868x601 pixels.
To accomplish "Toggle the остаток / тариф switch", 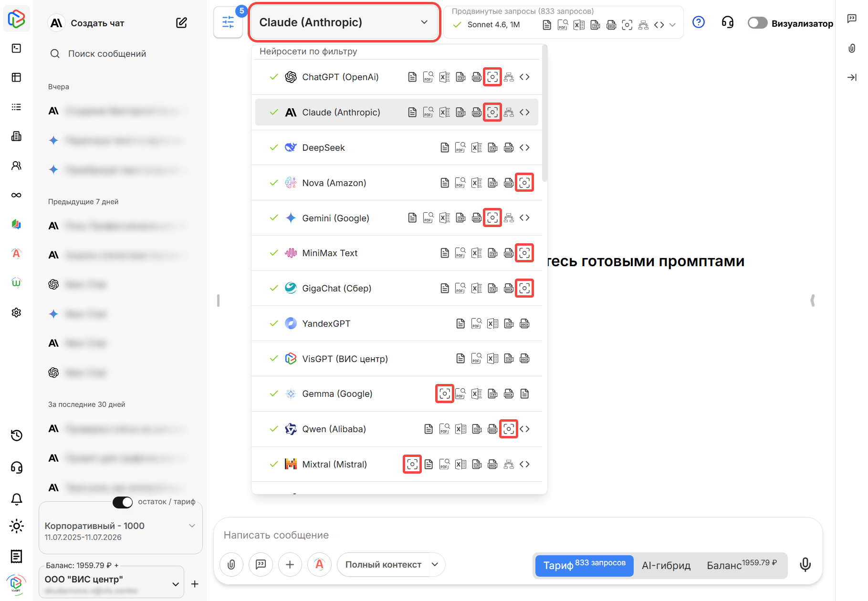I will (x=123, y=502).
